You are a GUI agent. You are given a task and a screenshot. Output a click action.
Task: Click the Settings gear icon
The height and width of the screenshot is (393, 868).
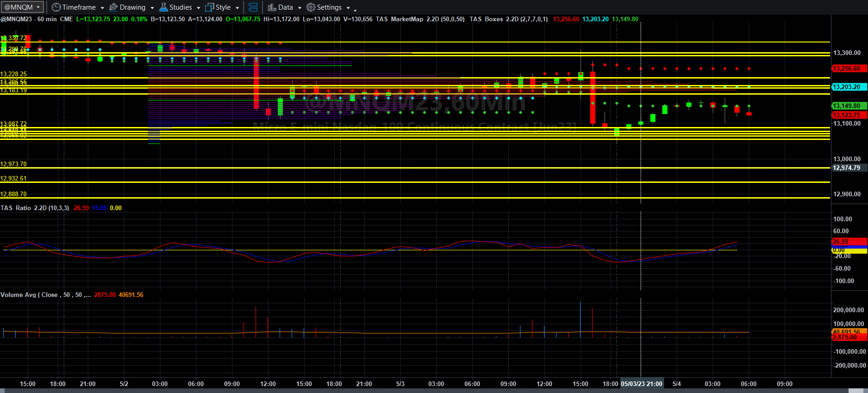[x=311, y=7]
